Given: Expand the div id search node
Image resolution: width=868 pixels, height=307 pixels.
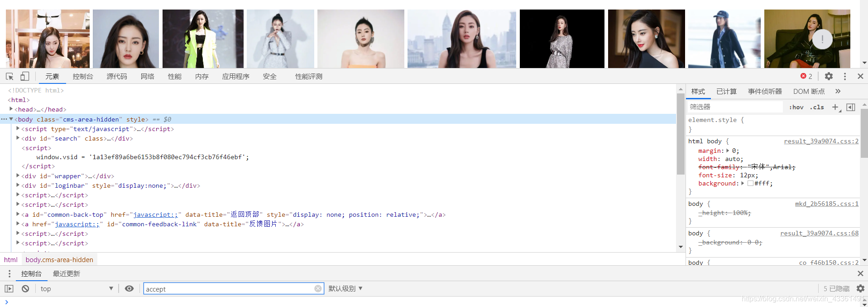Looking at the screenshot, I should (18, 138).
